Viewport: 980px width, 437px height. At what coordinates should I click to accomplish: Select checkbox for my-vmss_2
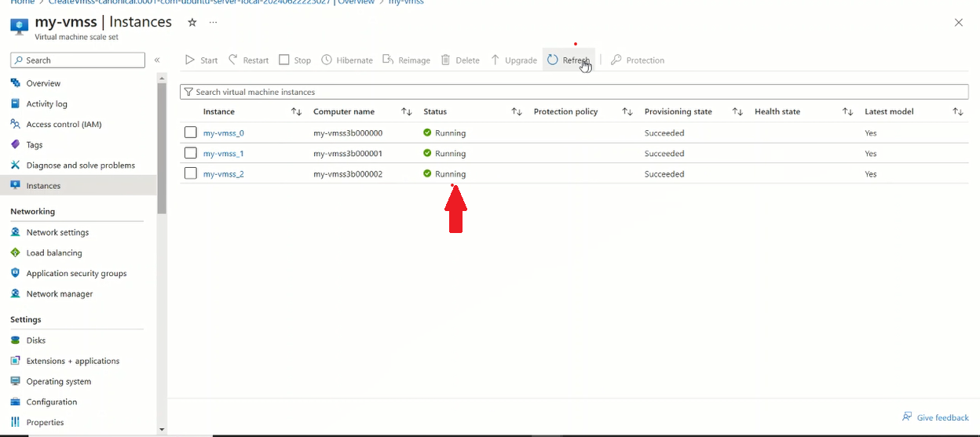pos(191,173)
